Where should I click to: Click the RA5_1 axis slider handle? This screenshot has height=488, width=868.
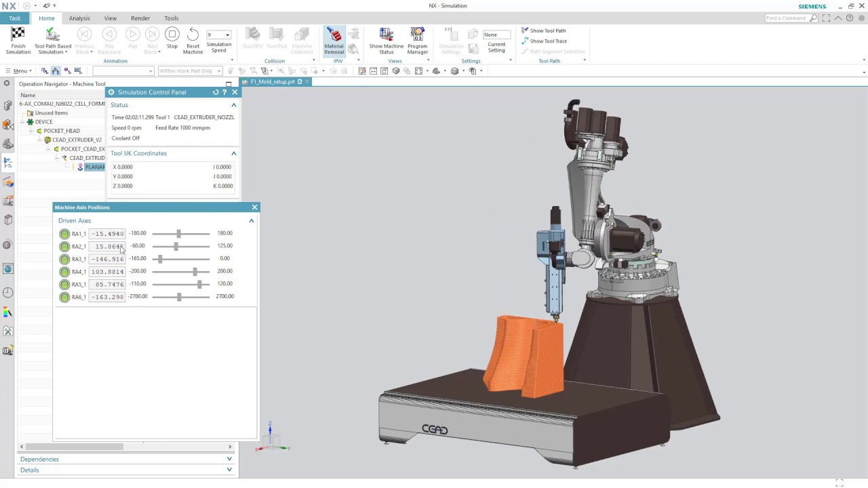point(199,284)
